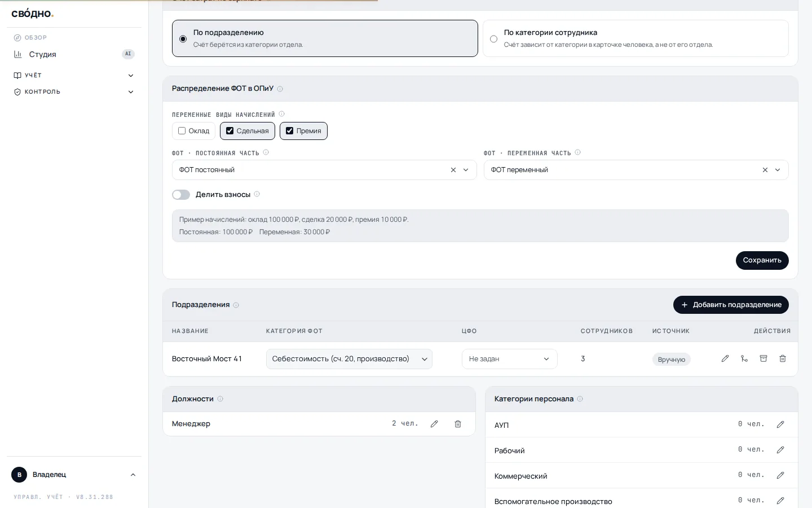Show info for Распределение ФОТ в ОПиУ

coord(280,89)
